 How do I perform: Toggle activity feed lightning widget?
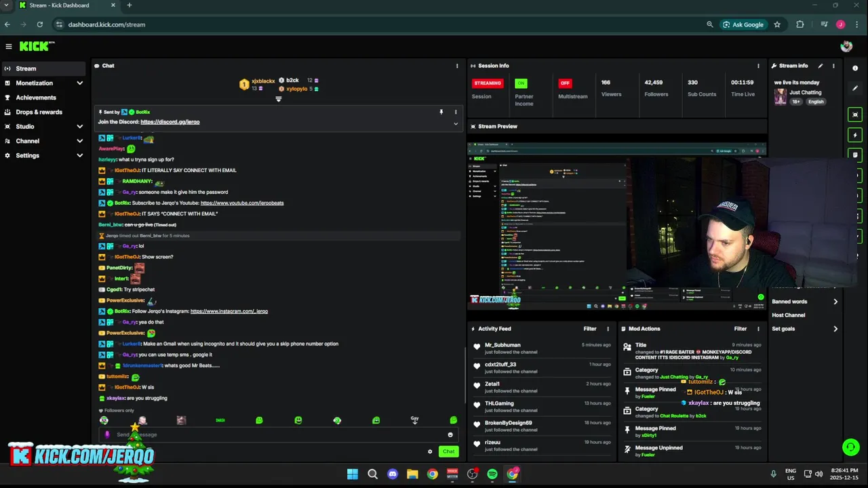pyautogui.click(x=855, y=135)
